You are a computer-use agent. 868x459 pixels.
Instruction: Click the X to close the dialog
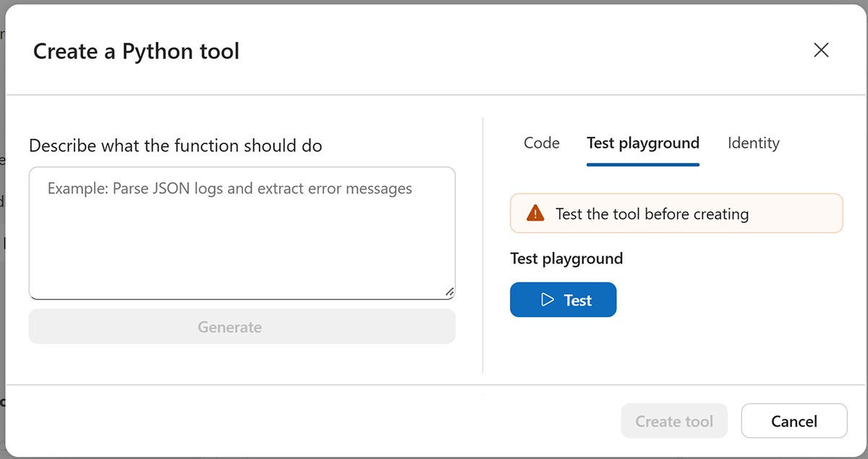[x=821, y=50]
